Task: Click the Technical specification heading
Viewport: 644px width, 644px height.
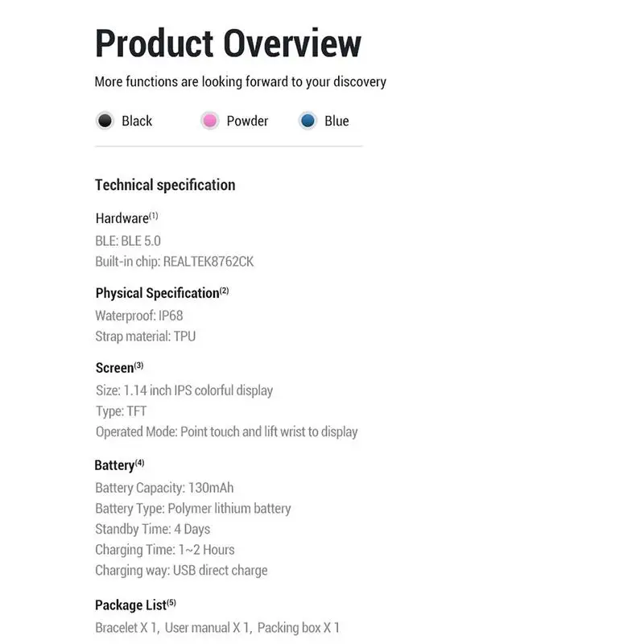Action: 165,185
